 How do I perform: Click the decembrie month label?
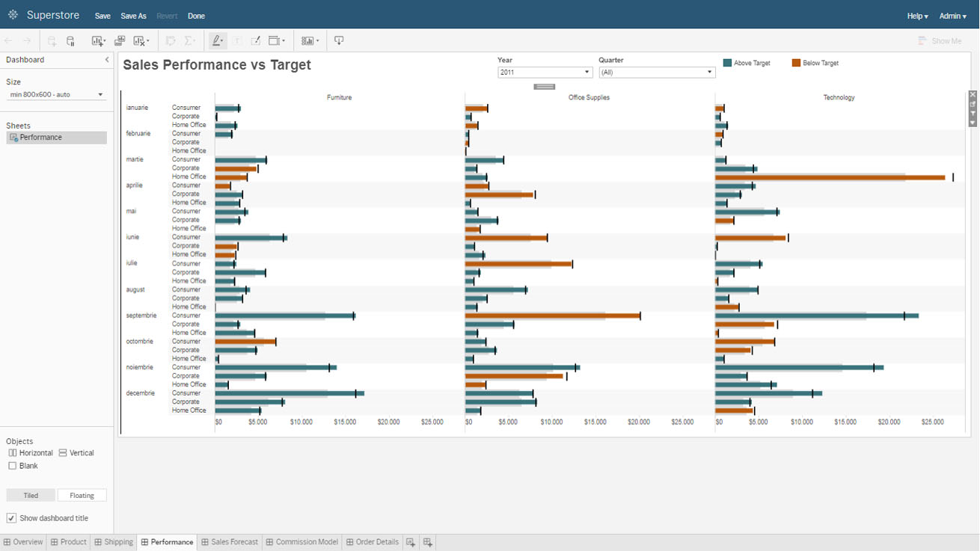click(141, 393)
